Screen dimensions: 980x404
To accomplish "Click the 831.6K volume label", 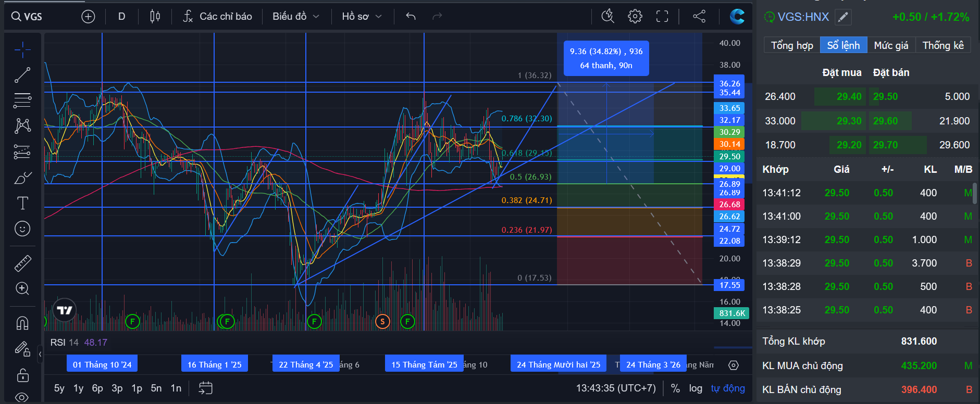I will (731, 313).
